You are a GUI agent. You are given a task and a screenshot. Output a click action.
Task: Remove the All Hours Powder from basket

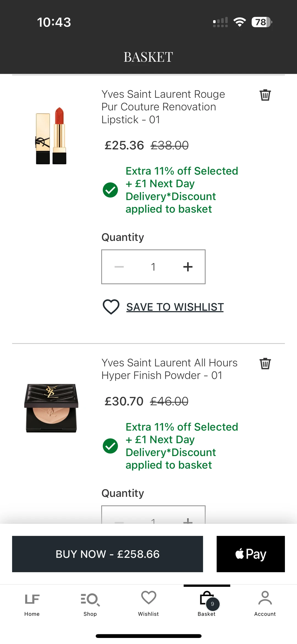coord(265,363)
